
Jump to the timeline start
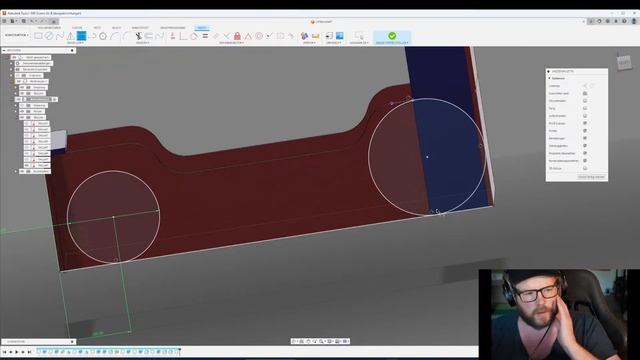click(4, 352)
